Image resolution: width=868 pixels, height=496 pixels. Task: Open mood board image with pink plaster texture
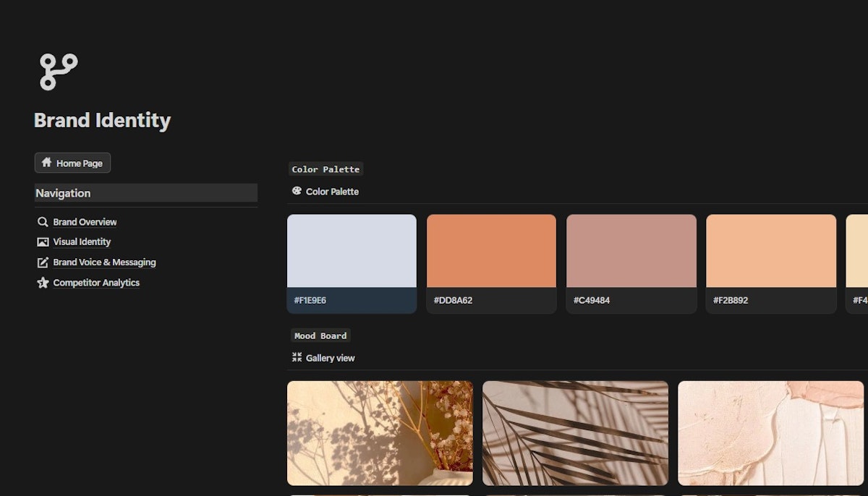click(770, 433)
